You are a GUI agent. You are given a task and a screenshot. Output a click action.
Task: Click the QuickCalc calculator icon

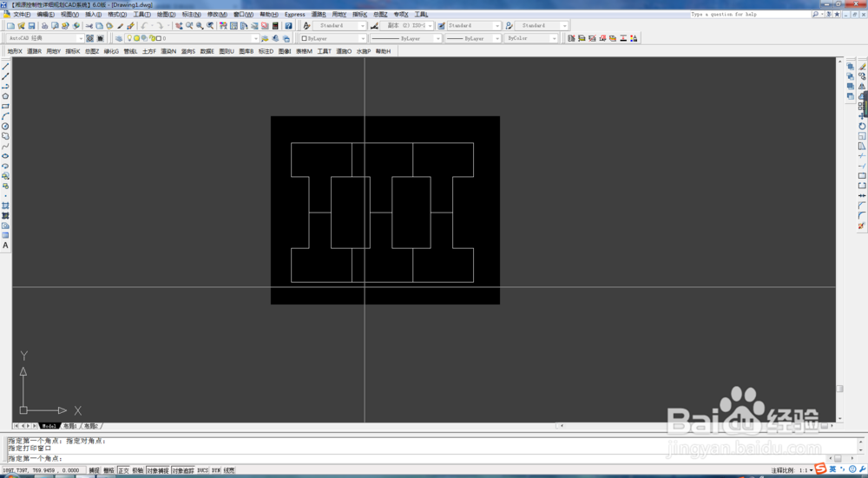click(275, 26)
